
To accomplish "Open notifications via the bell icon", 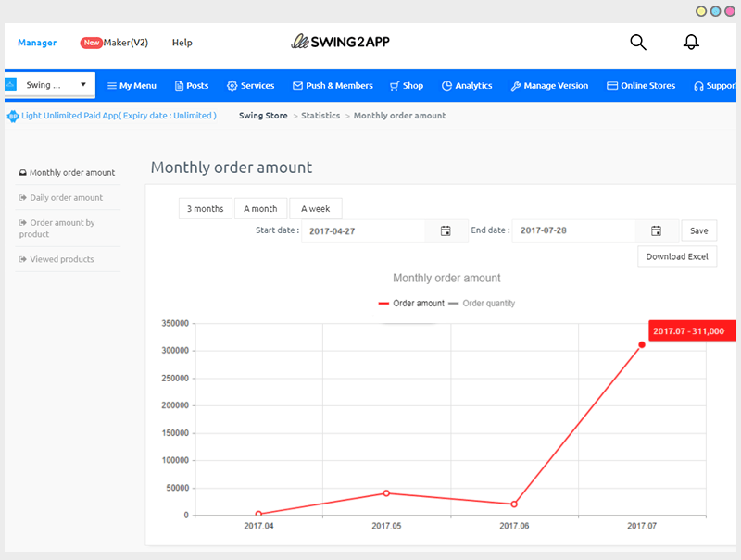I will coord(691,42).
